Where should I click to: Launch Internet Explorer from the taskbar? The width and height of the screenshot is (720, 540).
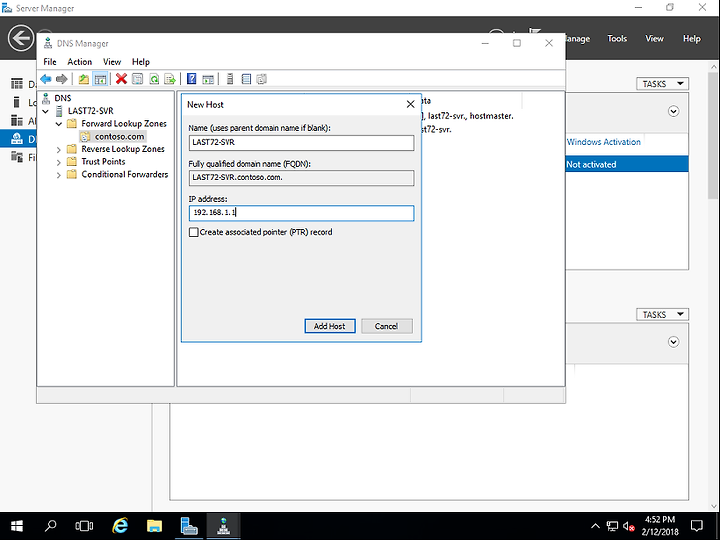(120, 526)
